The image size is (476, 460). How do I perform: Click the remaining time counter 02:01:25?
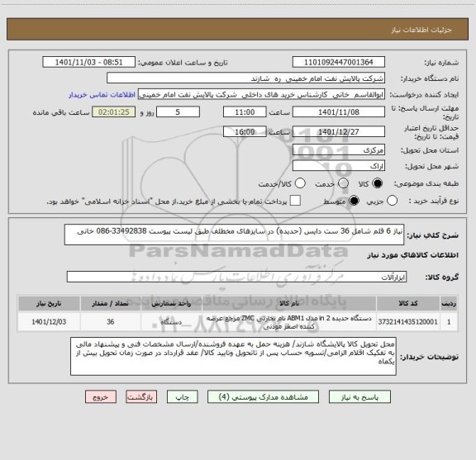pos(114,112)
